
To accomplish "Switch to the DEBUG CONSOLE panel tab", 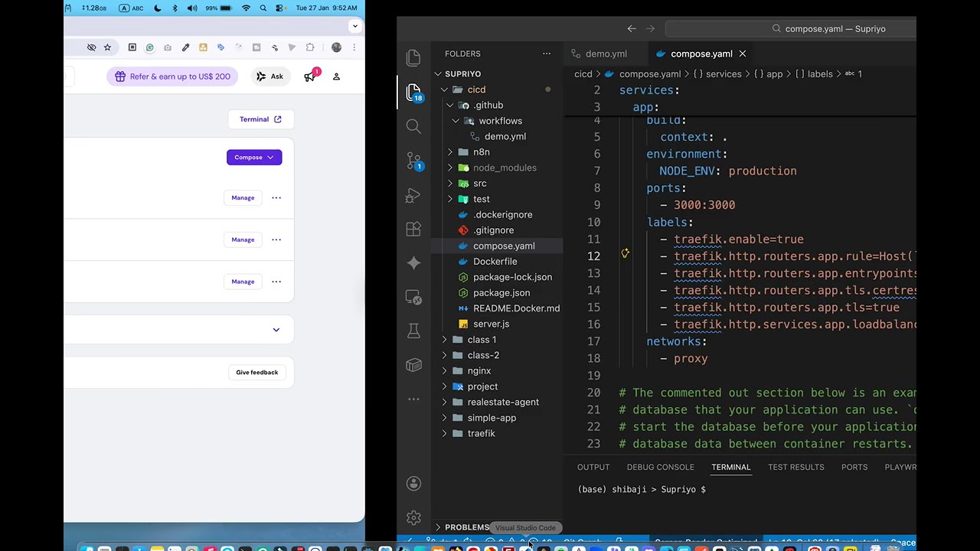I will [x=660, y=467].
